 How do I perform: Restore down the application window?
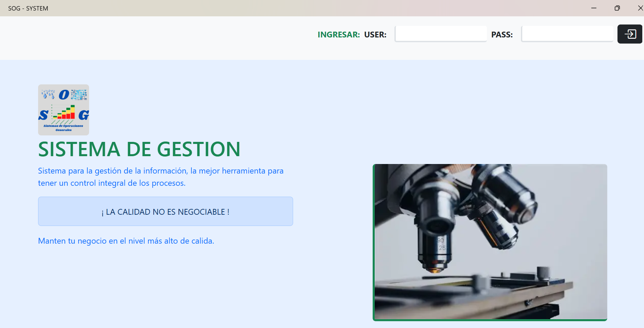click(617, 8)
